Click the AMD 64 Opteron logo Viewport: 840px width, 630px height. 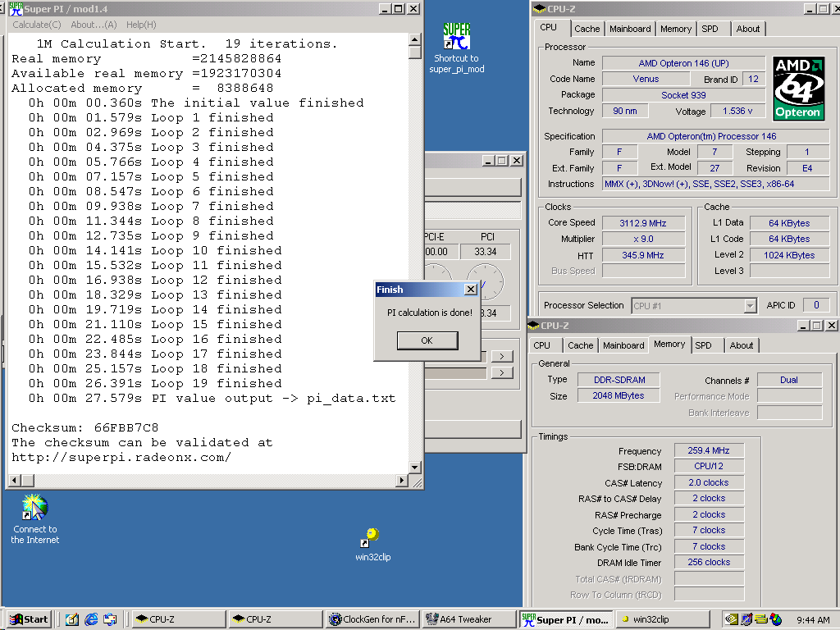click(798, 89)
